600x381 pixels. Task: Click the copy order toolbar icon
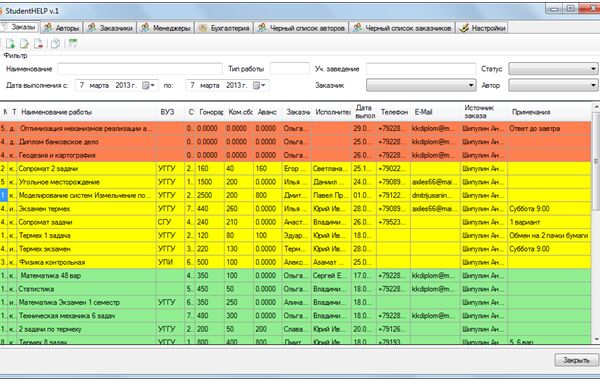55,44
